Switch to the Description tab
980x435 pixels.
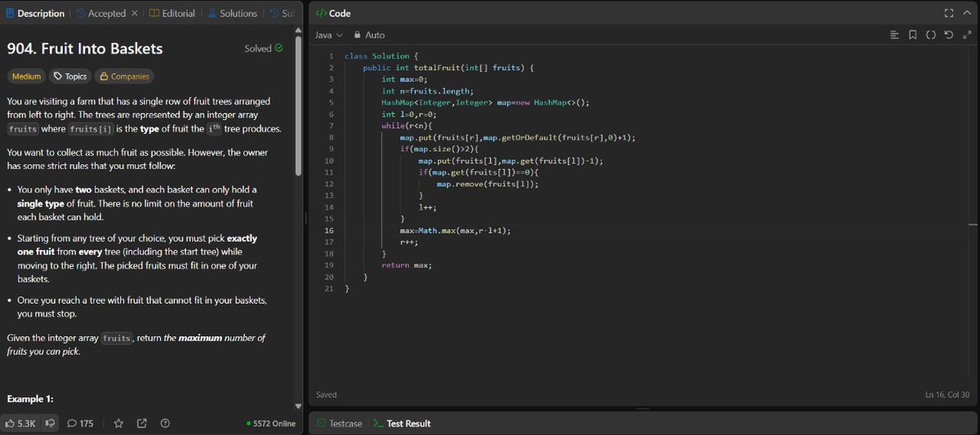click(x=35, y=13)
